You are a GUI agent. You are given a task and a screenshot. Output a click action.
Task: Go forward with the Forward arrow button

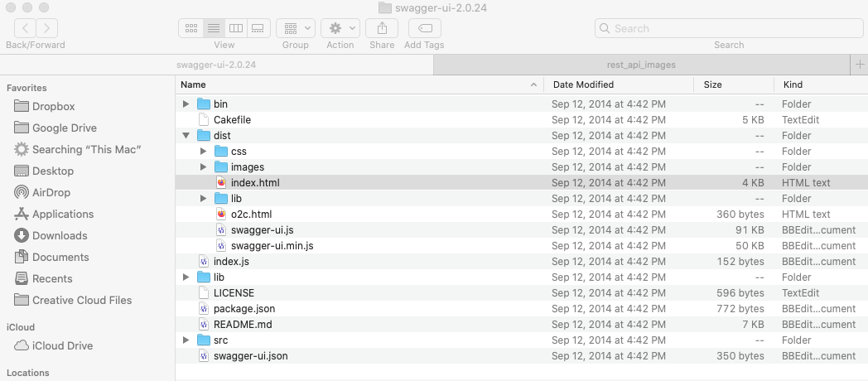click(47, 28)
